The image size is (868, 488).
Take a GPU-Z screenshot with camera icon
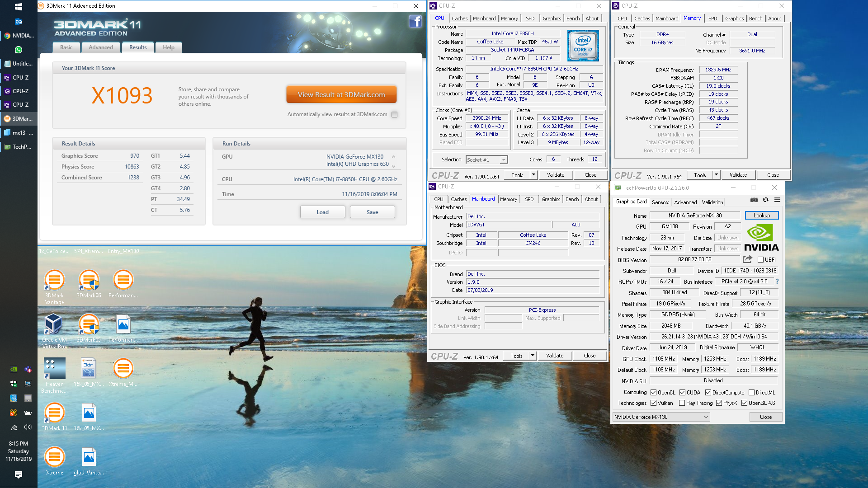754,200
